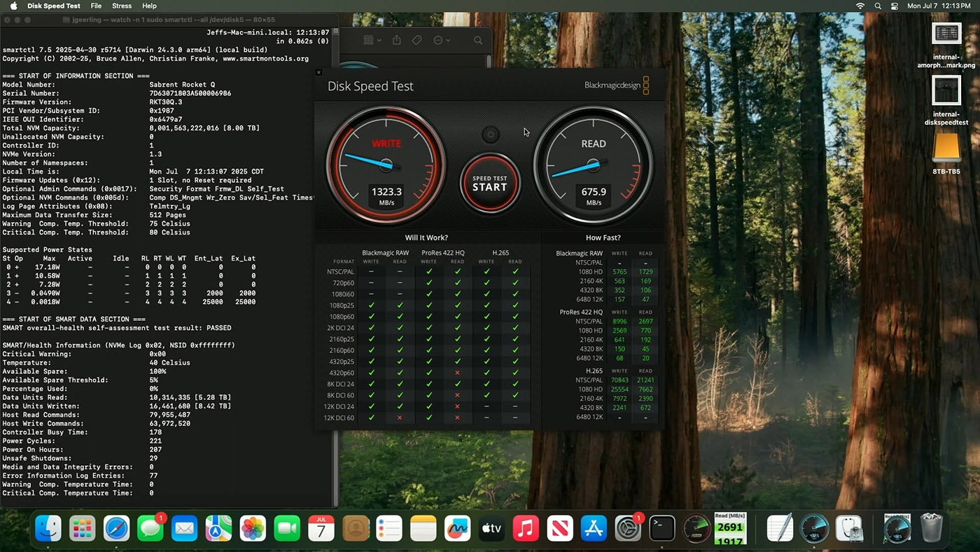Launch FaceTime from the dock
The height and width of the screenshot is (552, 980).
(287, 528)
